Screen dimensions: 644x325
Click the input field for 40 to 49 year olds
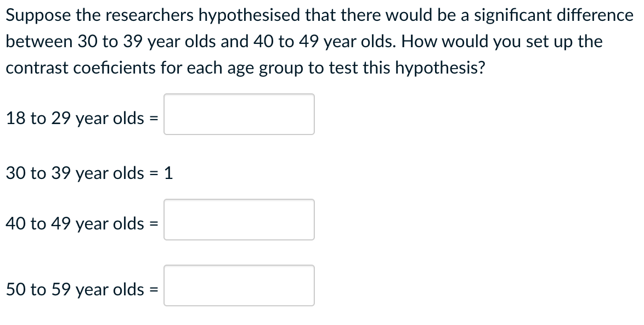click(x=239, y=220)
